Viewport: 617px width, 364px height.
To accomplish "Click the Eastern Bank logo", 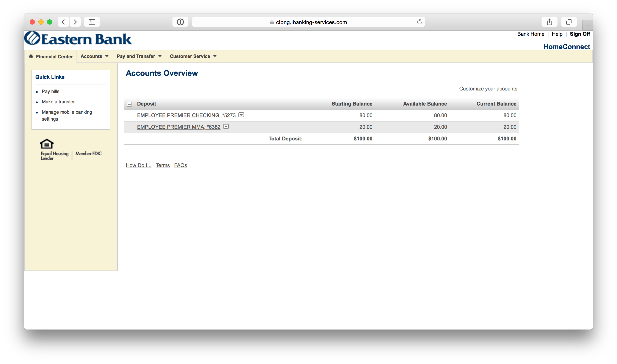I will tap(78, 39).
